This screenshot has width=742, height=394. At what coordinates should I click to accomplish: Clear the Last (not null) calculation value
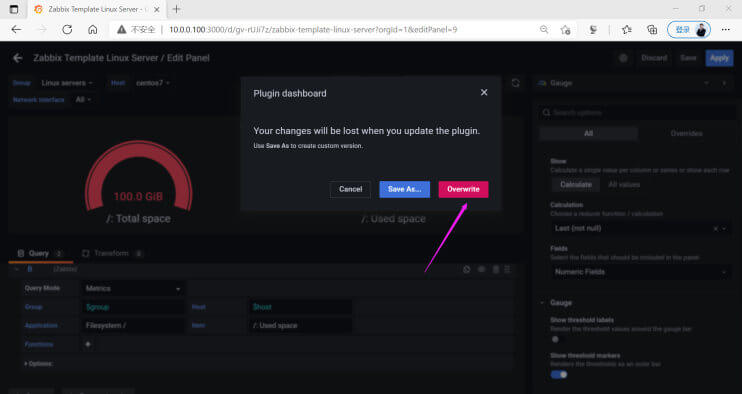715,228
